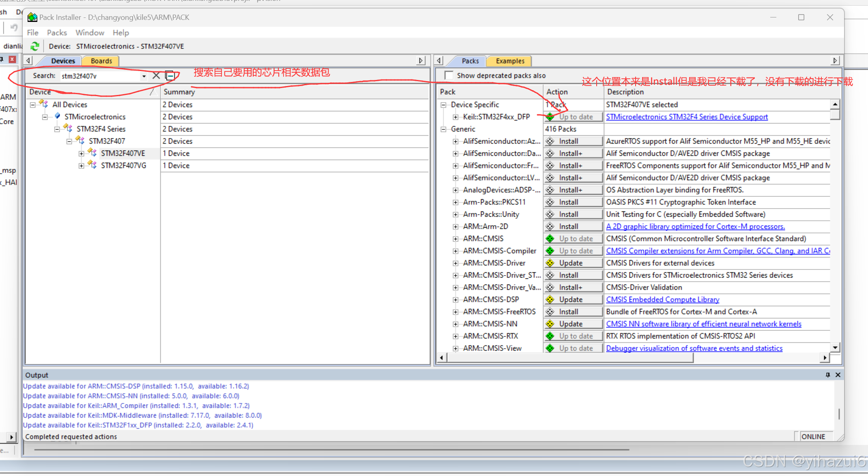Screen dimensions: 868x476
Task: Open the Help menu
Action: 120,32
